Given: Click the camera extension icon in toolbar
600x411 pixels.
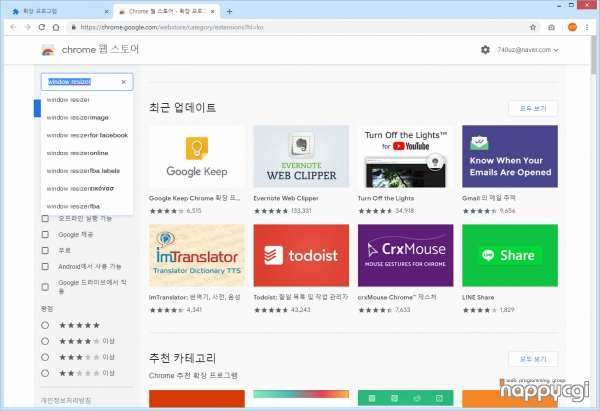Looking at the screenshot, I should pos(551,27).
